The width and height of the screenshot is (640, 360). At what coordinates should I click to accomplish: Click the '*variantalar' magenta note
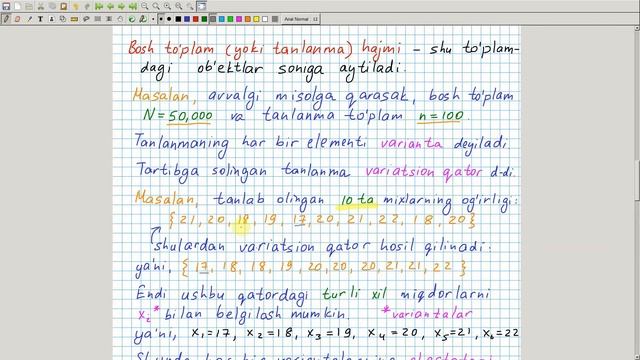point(426,313)
